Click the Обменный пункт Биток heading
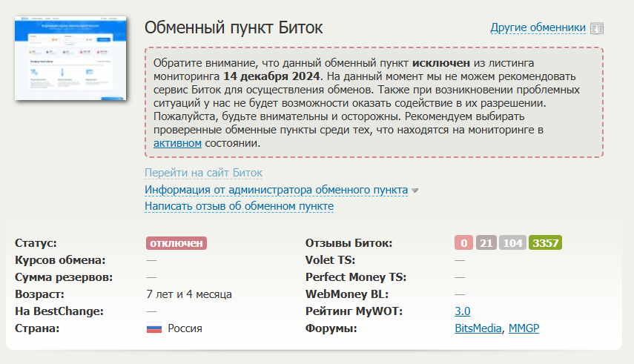 pos(234,28)
